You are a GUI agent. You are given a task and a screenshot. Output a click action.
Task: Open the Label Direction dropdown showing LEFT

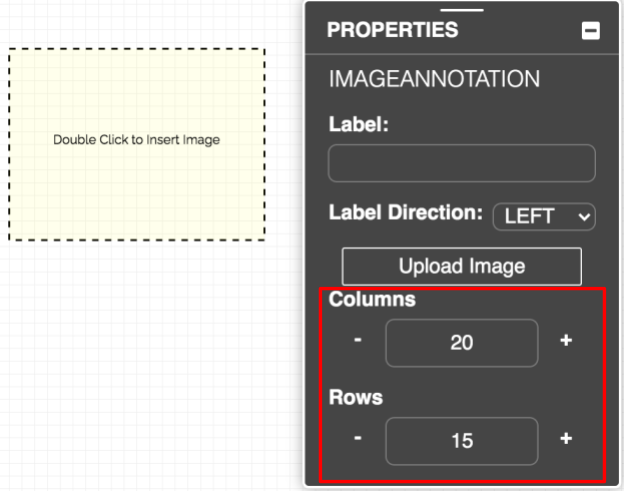(544, 217)
